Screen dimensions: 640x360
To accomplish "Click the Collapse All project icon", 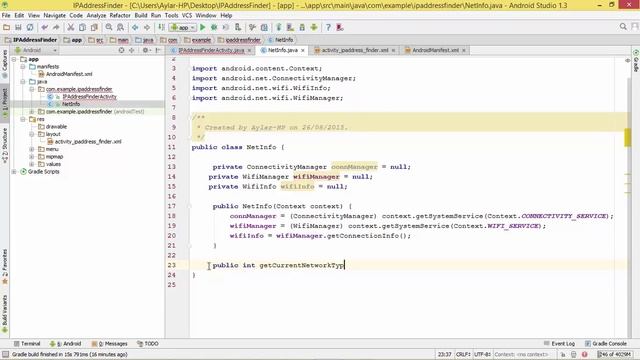I will click(x=131, y=50).
